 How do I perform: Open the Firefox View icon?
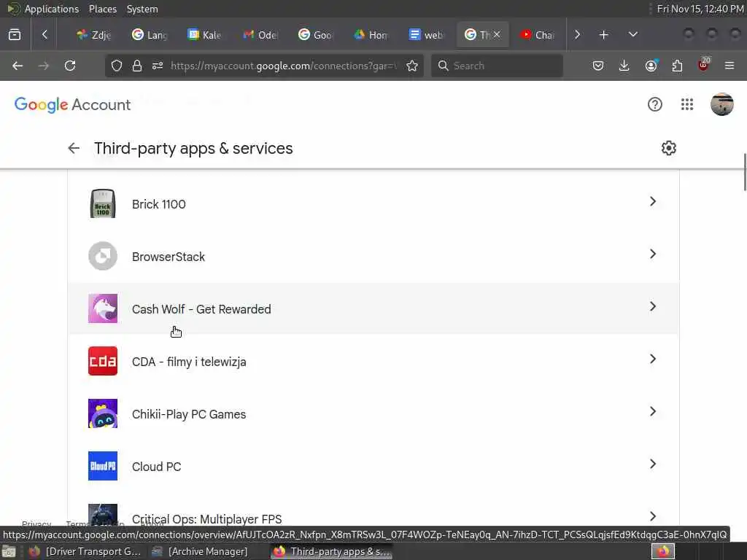pyautogui.click(x=15, y=34)
